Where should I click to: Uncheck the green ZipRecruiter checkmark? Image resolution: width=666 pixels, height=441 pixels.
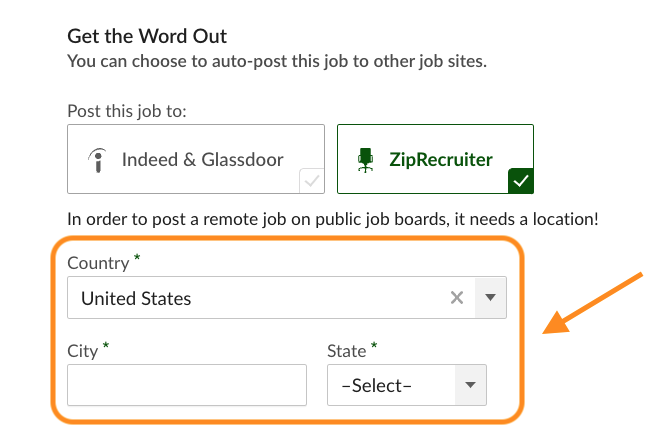[x=521, y=181]
